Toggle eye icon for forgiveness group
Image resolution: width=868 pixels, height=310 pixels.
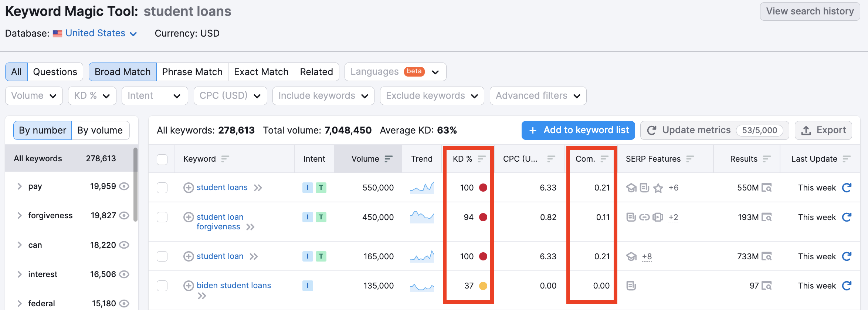click(x=124, y=215)
